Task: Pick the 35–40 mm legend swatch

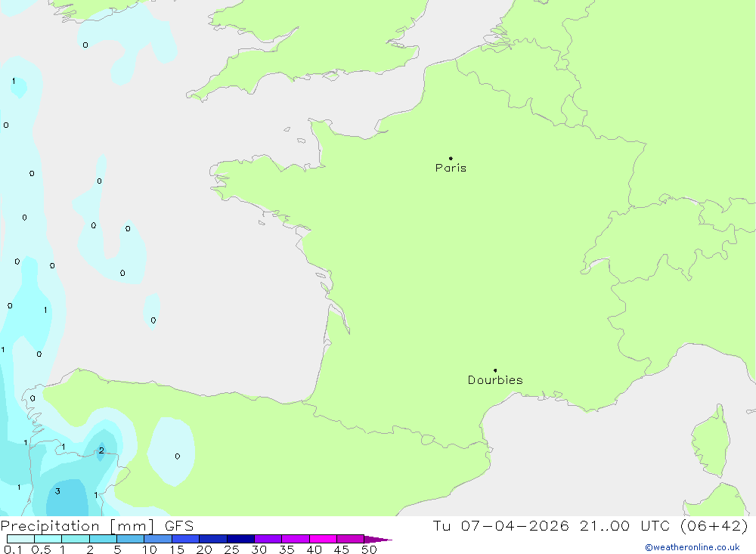Action: pos(296,539)
